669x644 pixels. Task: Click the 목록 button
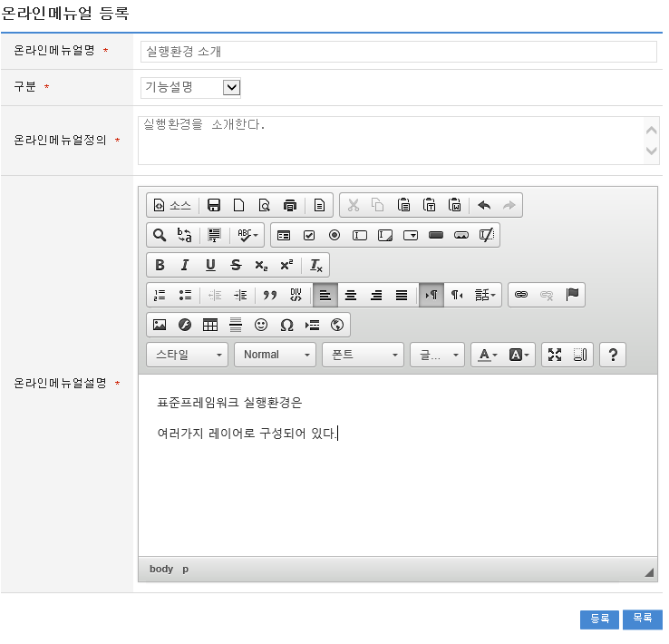643,619
